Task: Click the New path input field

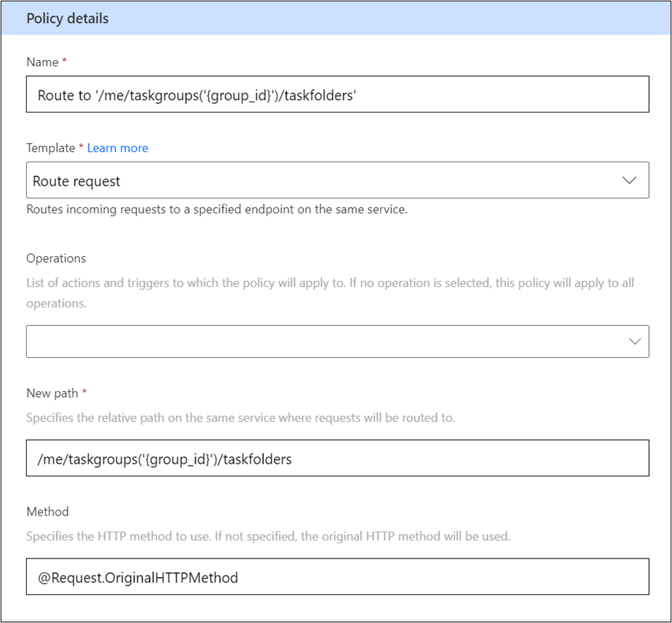Action: [338, 458]
